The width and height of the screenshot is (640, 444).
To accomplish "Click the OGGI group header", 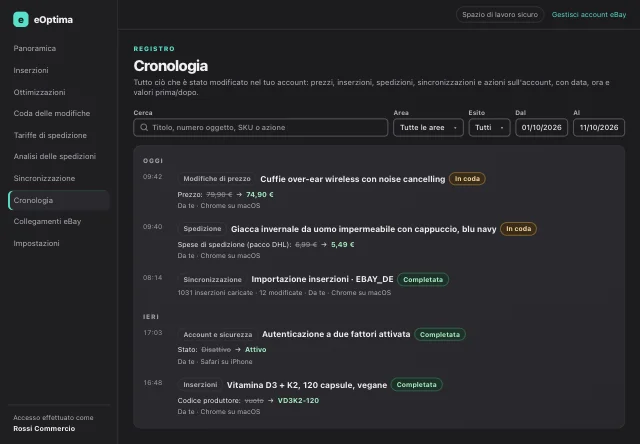I will coord(153,161).
